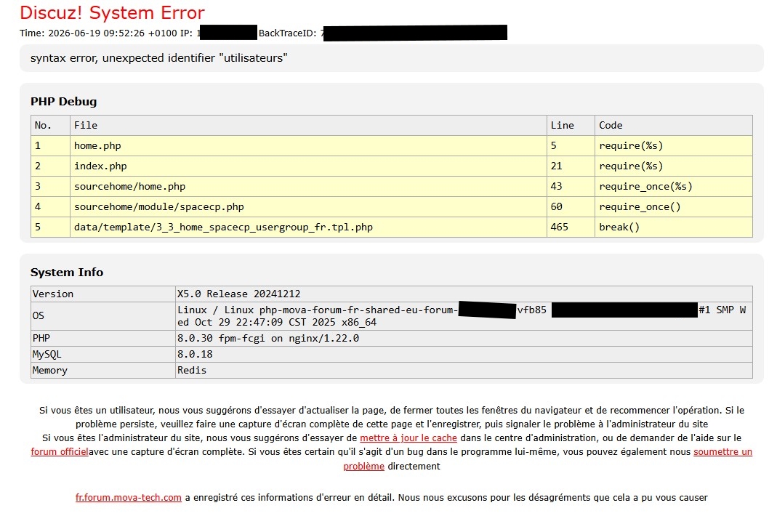The image size is (769, 532).
Task: Select the 'index.php' file cell
Action: (308, 166)
